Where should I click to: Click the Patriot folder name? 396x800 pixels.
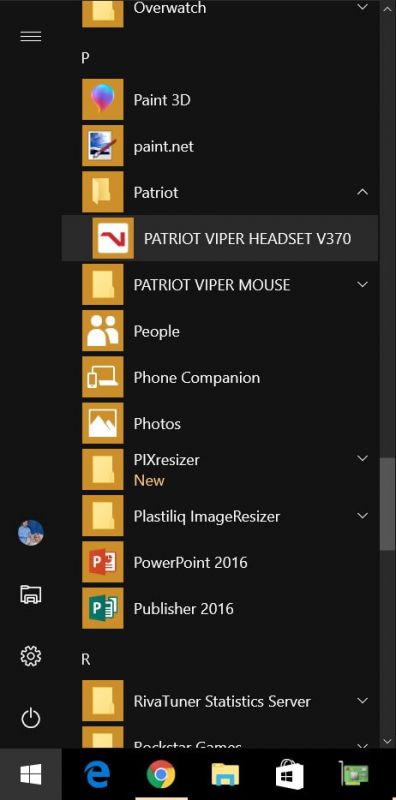click(x=156, y=192)
